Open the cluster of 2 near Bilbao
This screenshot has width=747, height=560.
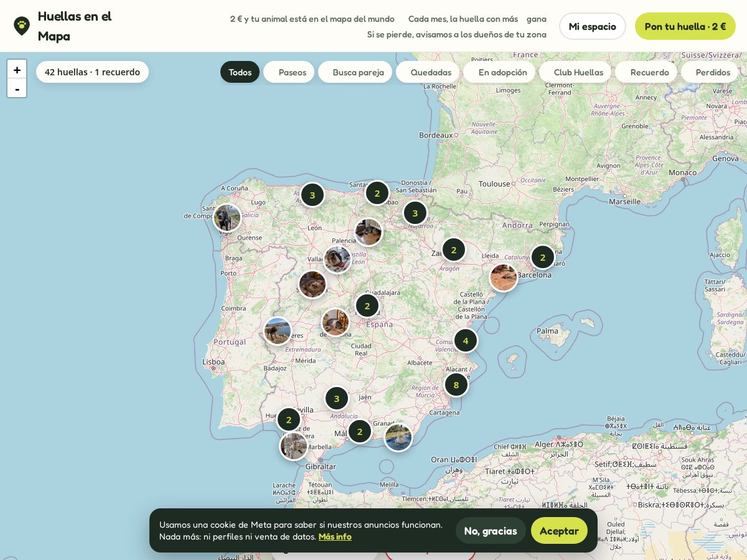tap(377, 193)
